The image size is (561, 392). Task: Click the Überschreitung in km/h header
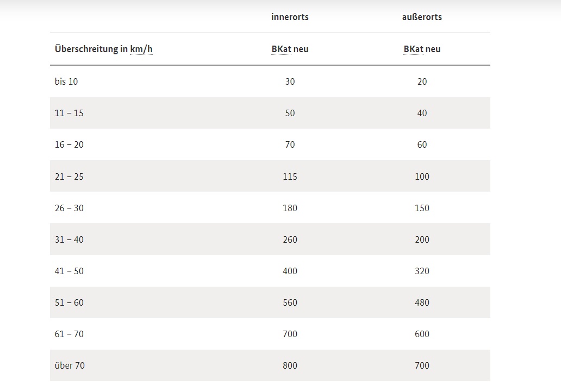[x=104, y=49]
